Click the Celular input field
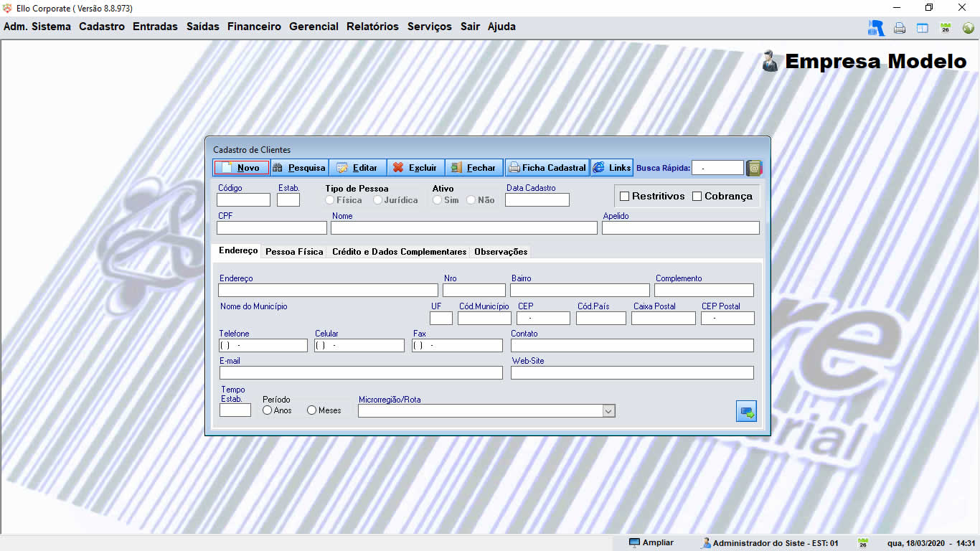The height and width of the screenshot is (551, 980). (359, 345)
